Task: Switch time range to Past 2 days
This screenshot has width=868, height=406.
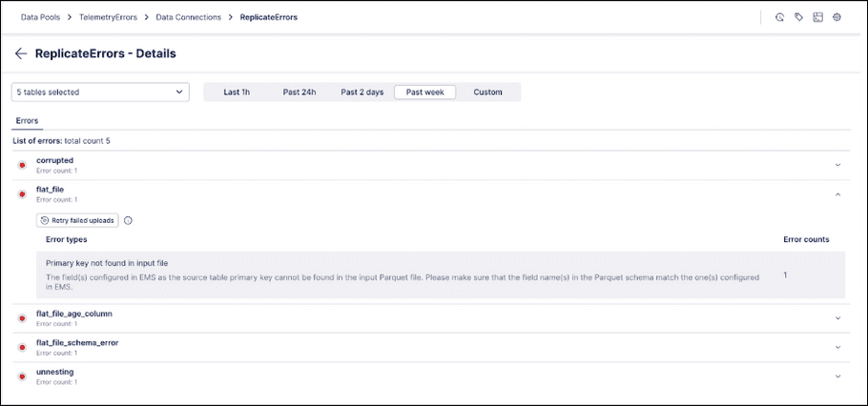Action: coord(362,92)
